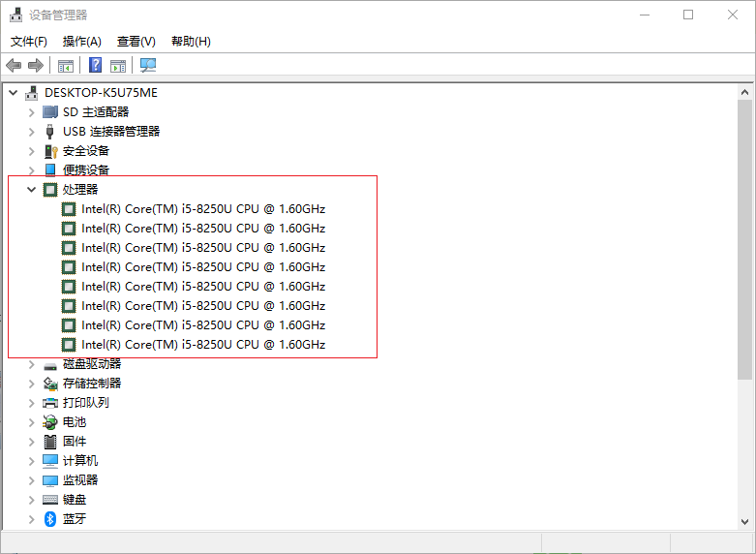Open Help via the blue question mark icon

tap(96, 66)
